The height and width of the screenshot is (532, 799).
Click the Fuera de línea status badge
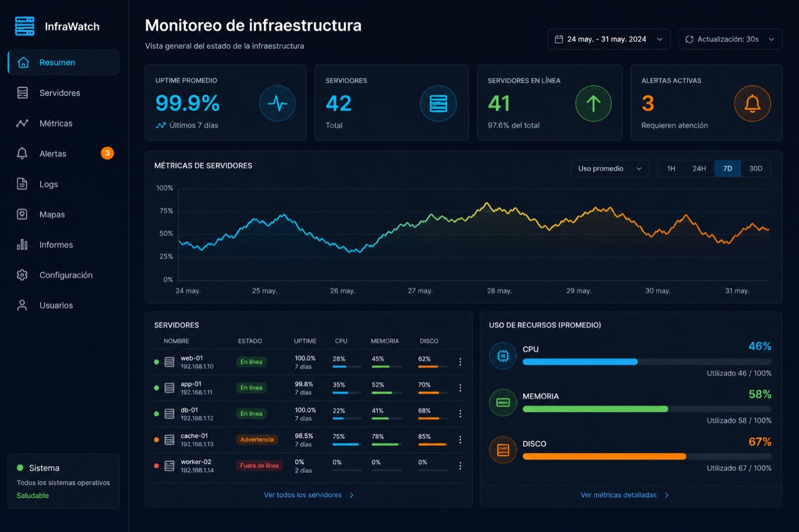click(x=259, y=466)
